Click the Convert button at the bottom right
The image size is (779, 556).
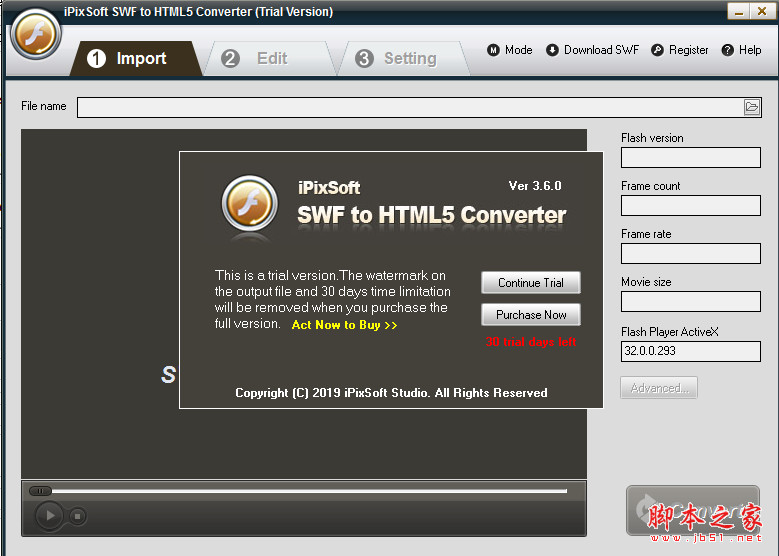point(693,510)
